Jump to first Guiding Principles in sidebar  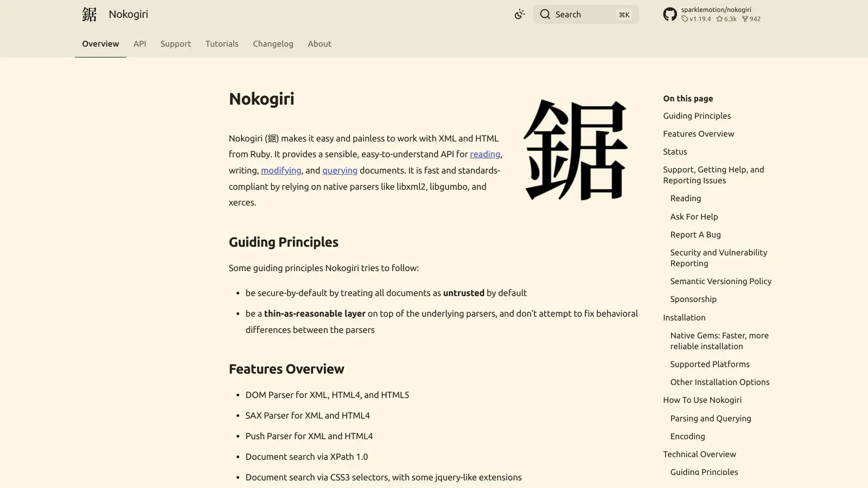697,116
